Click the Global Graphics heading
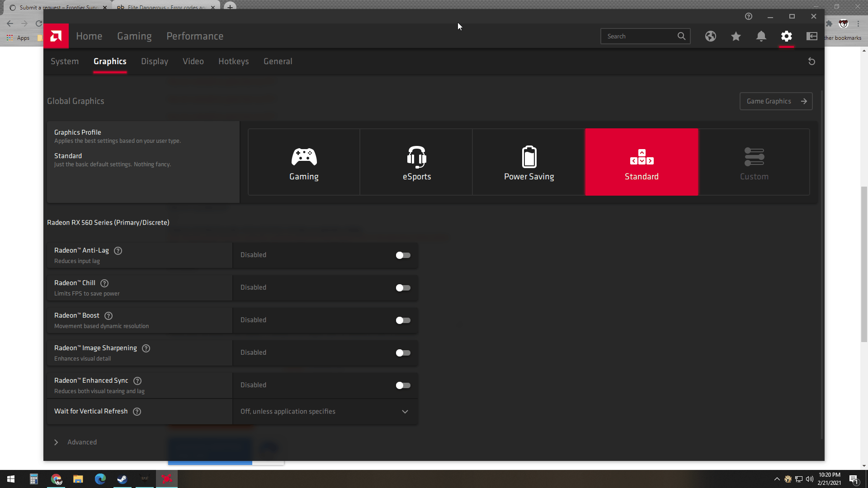 (x=75, y=101)
